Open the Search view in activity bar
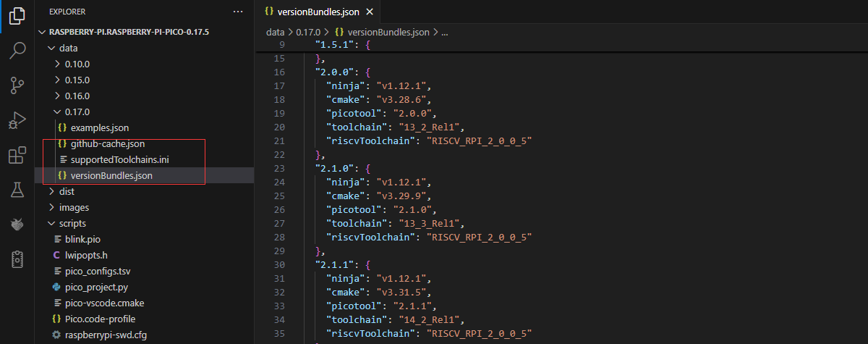 pyautogui.click(x=17, y=51)
